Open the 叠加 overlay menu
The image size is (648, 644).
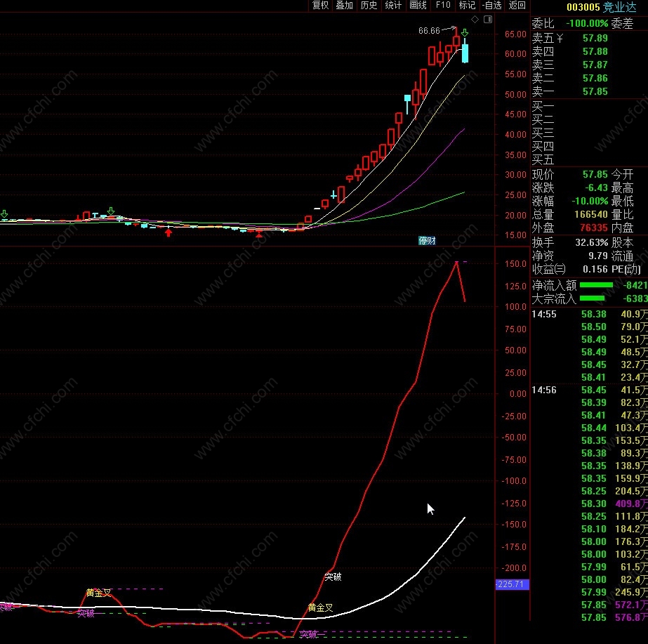coord(344,6)
